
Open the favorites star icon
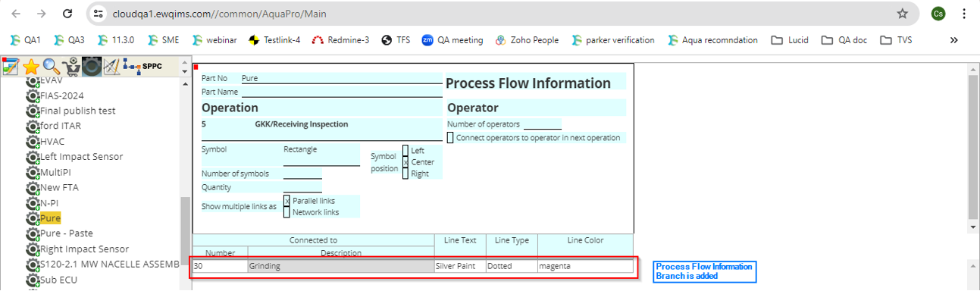pos(31,67)
